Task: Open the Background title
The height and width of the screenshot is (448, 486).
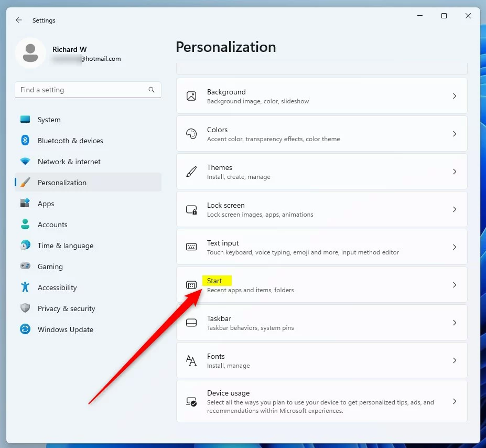Action: tap(226, 92)
